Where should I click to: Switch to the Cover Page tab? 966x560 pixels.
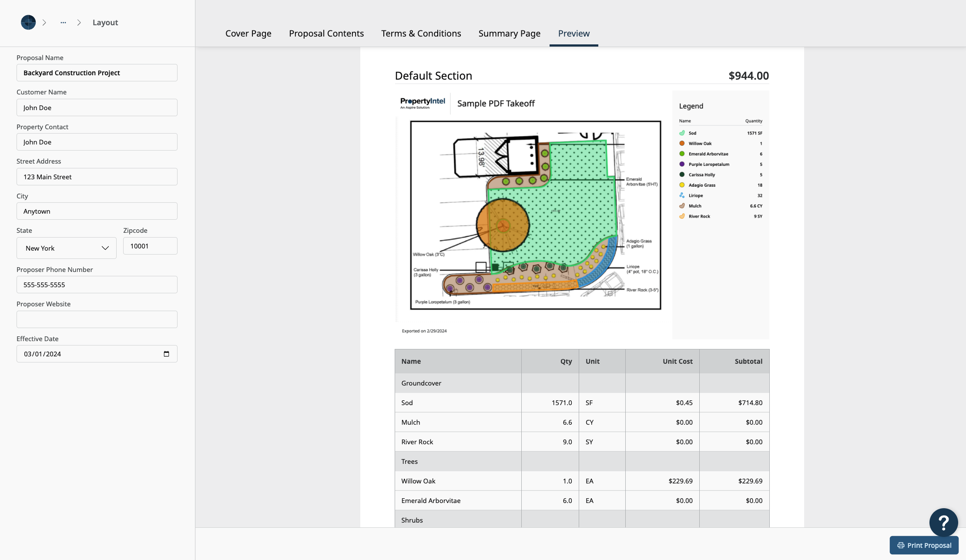pyautogui.click(x=248, y=34)
